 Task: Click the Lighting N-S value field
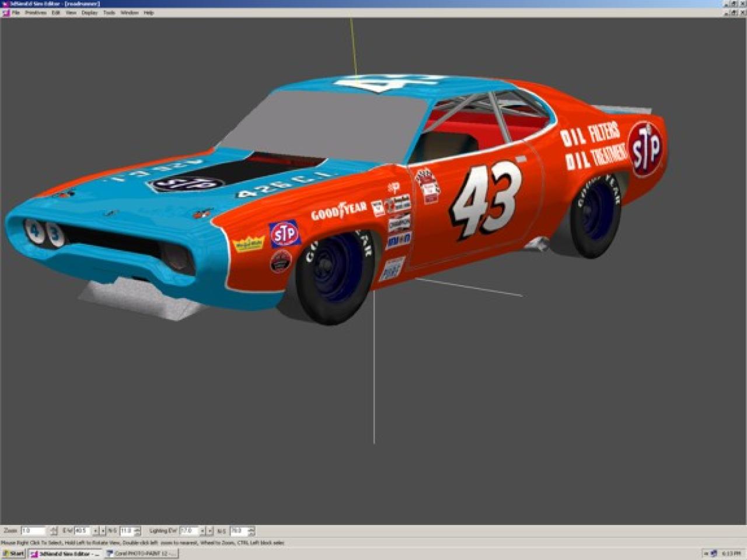coord(238,531)
